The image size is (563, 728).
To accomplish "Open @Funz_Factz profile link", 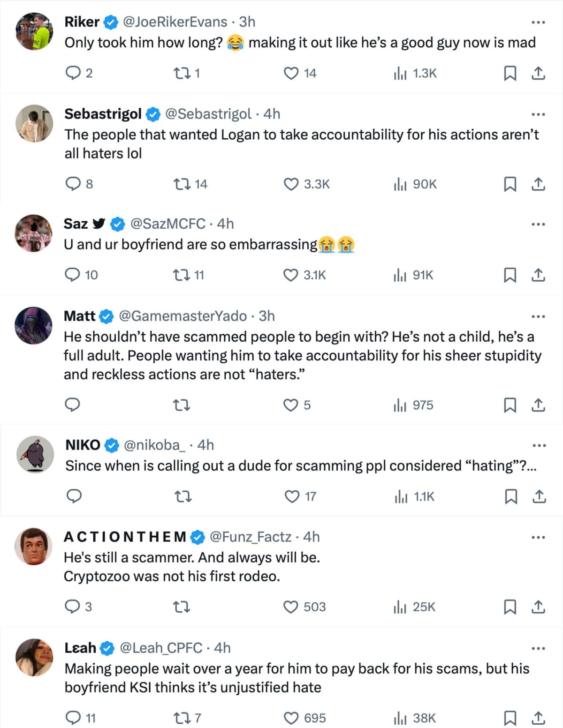I will (250, 536).
